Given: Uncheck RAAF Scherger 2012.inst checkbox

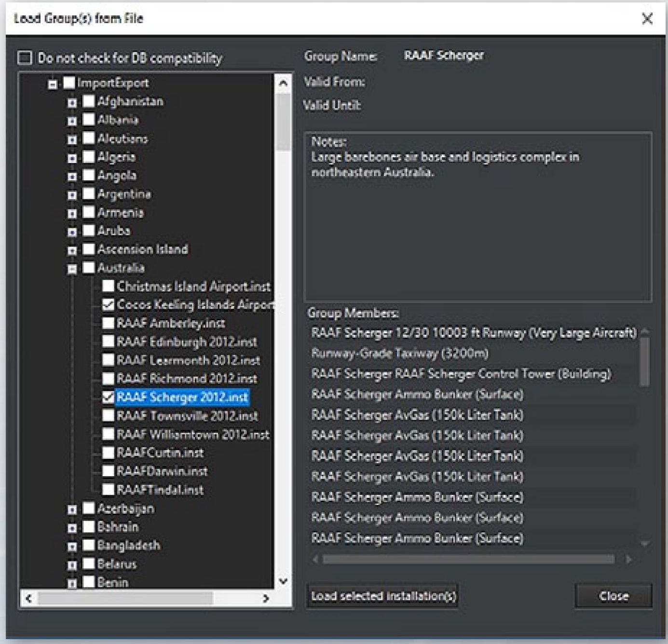Looking at the screenshot, I should (108, 397).
